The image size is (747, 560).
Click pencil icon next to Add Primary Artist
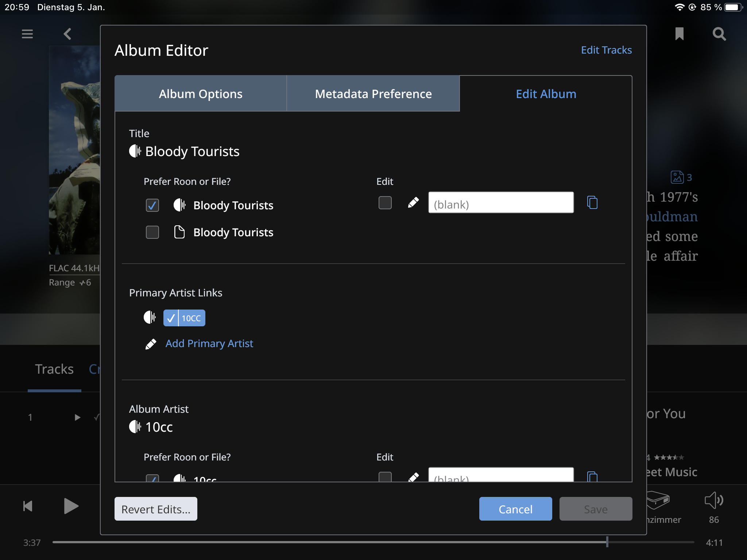click(x=151, y=344)
